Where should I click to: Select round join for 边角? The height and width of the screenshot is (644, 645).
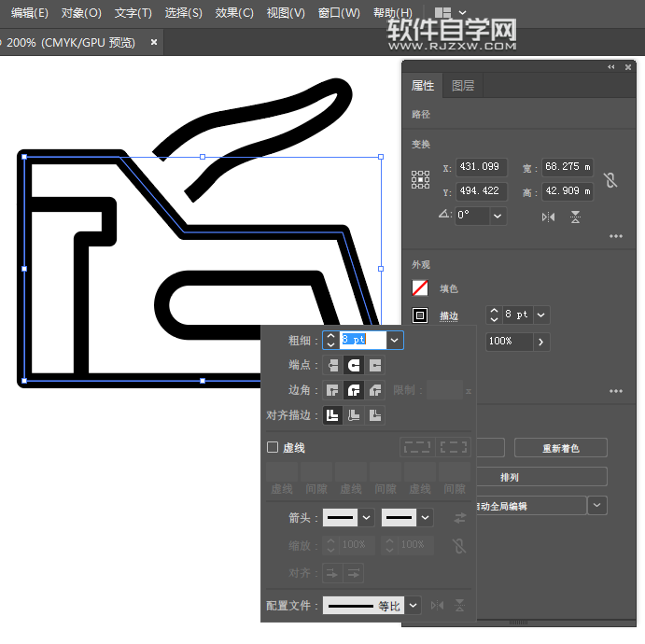[354, 390]
